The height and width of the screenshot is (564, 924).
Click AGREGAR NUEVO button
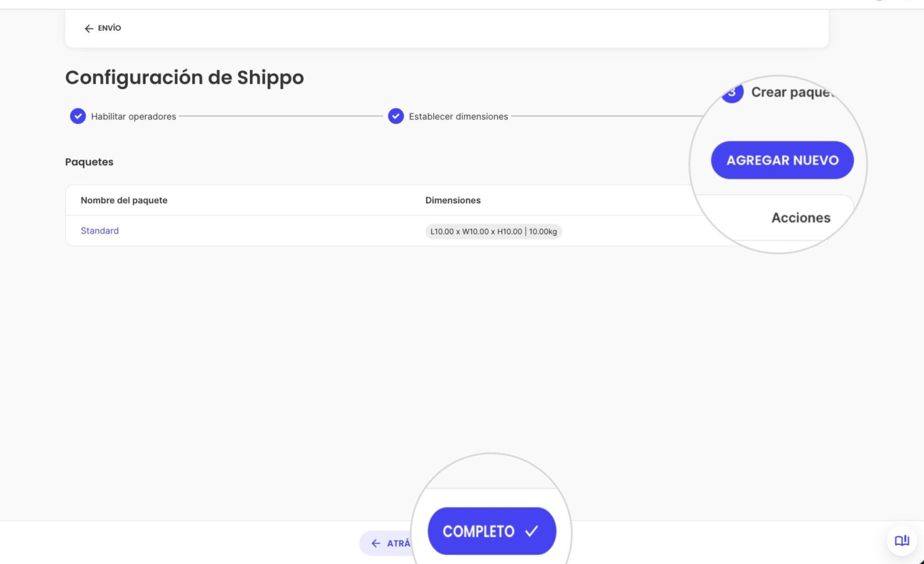782,160
